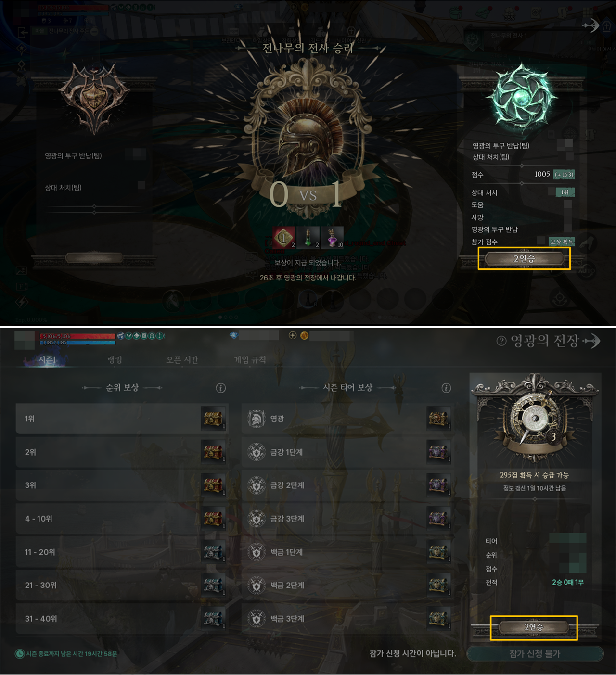Click the 보상 획득 label by 참가 점수

(562, 242)
